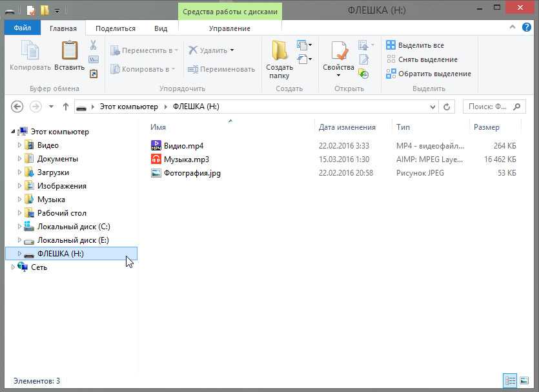Open the Easy access icon dropdown

tap(304, 59)
